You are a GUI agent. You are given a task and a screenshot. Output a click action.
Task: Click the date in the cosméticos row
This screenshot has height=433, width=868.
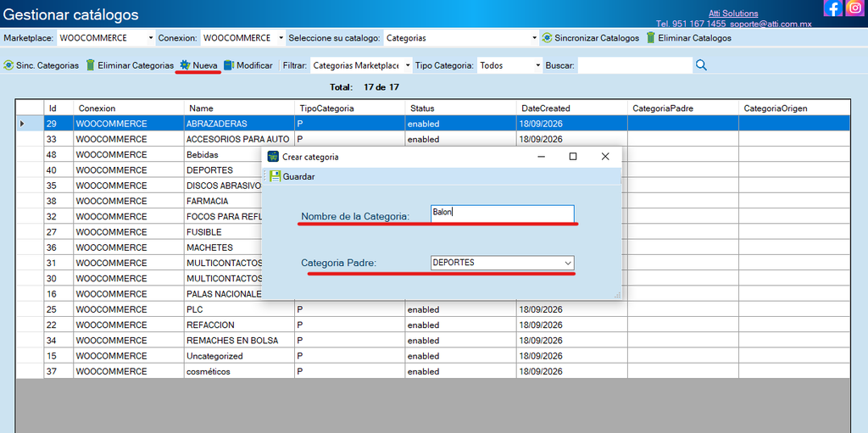[x=572, y=371]
